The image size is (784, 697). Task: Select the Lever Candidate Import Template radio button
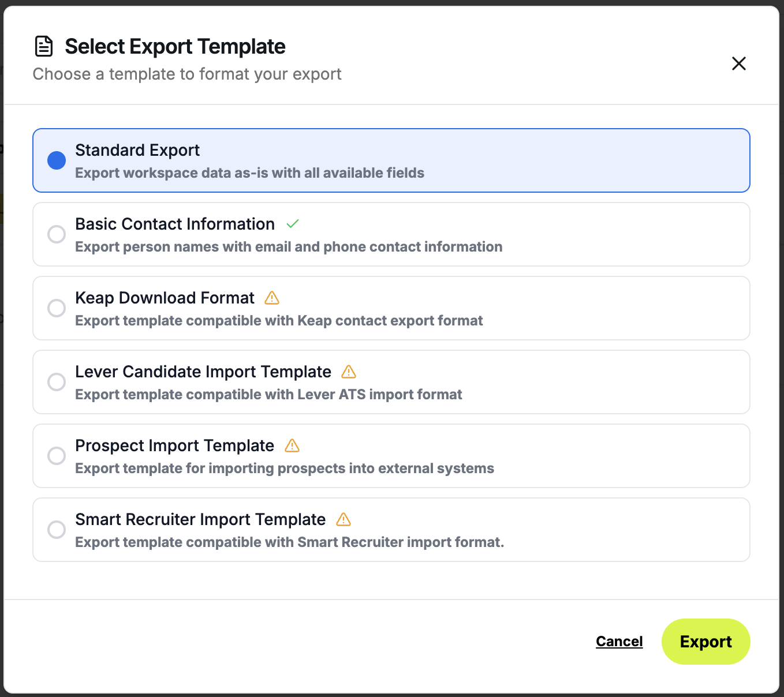57,381
